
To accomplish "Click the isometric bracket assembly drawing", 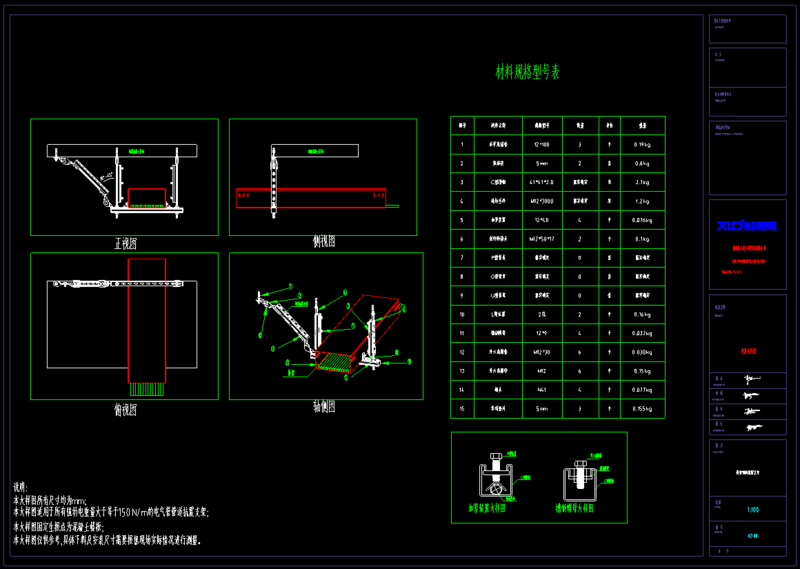I will [320, 330].
